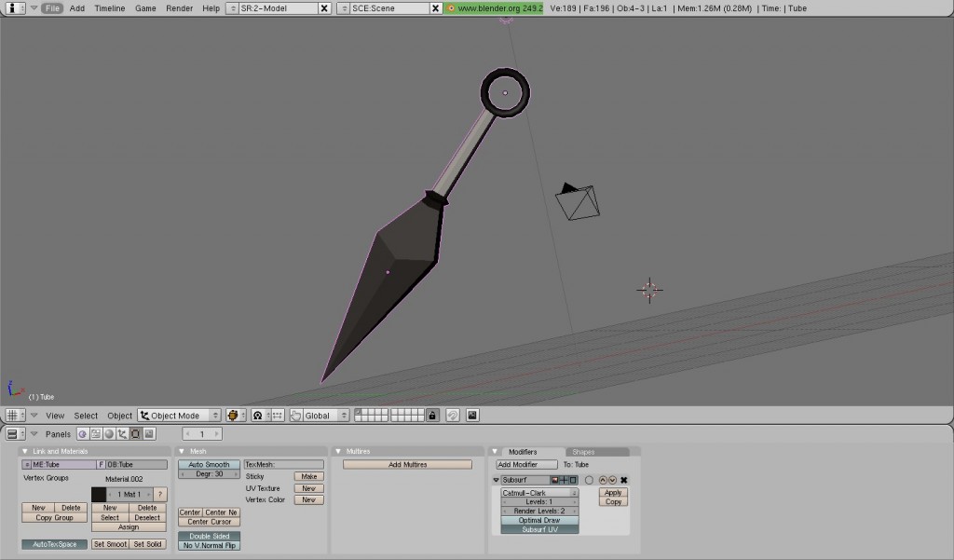Open the Help menu
The height and width of the screenshot is (560, 954).
tap(211, 8)
